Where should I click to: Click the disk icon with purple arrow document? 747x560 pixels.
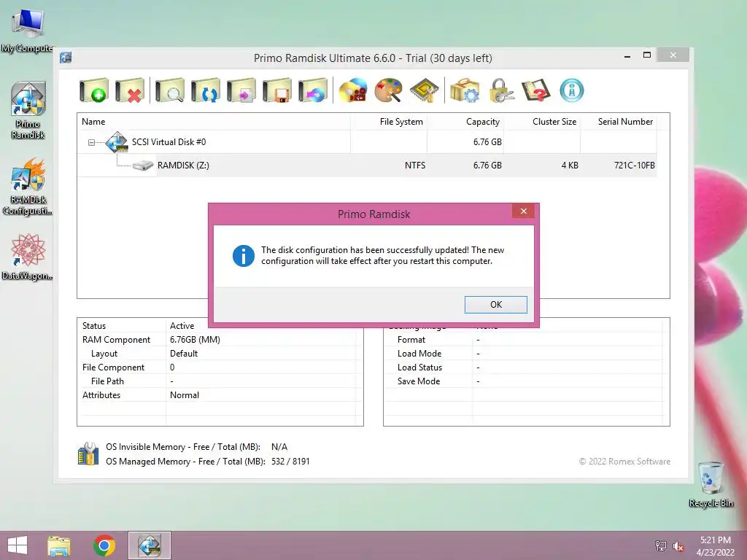(x=241, y=90)
